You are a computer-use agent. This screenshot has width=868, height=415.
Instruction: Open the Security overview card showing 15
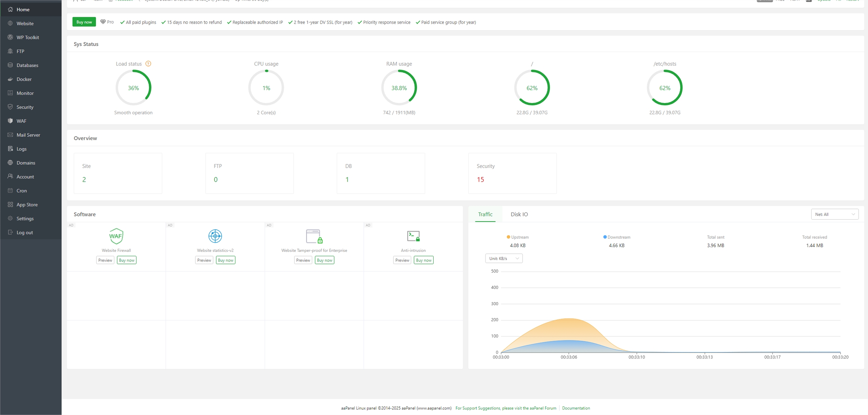513,173
